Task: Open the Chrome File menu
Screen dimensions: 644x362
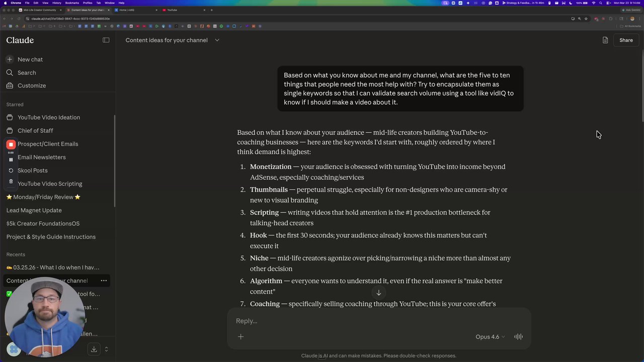Action: click(27, 3)
